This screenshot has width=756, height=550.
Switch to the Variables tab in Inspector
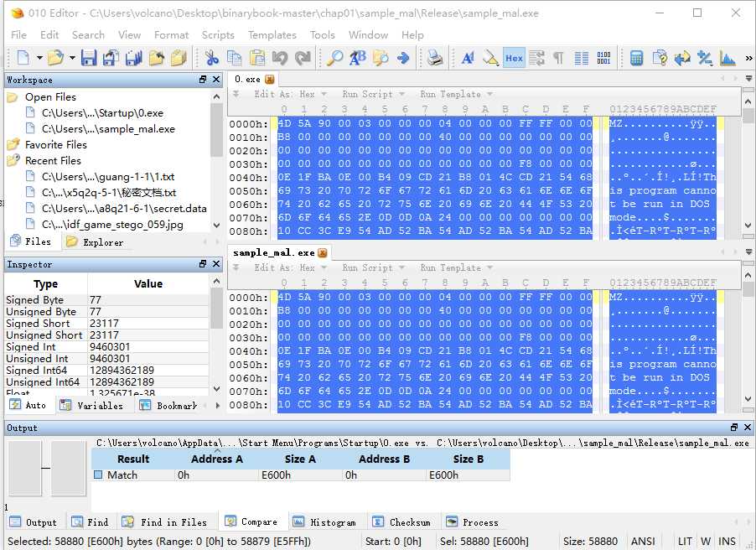[x=91, y=405]
